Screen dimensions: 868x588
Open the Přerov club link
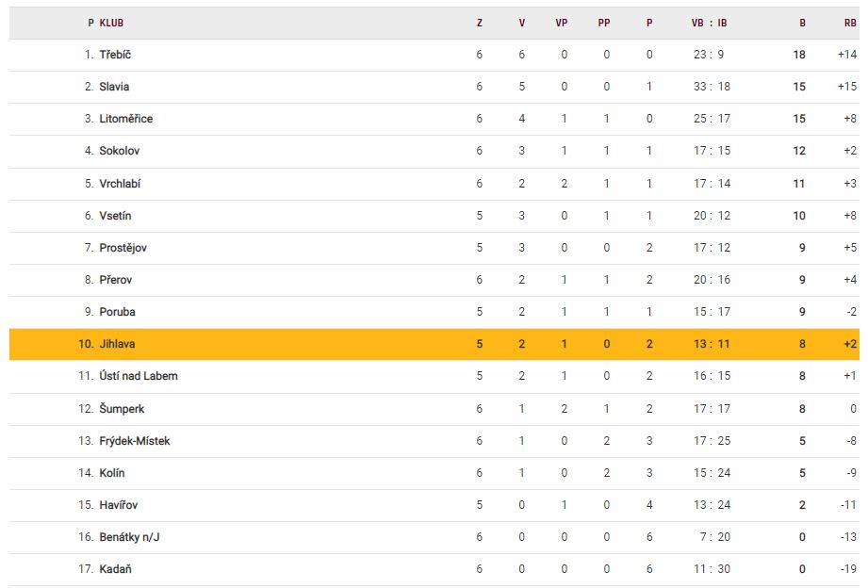pyautogui.click(x=115, y=280)
